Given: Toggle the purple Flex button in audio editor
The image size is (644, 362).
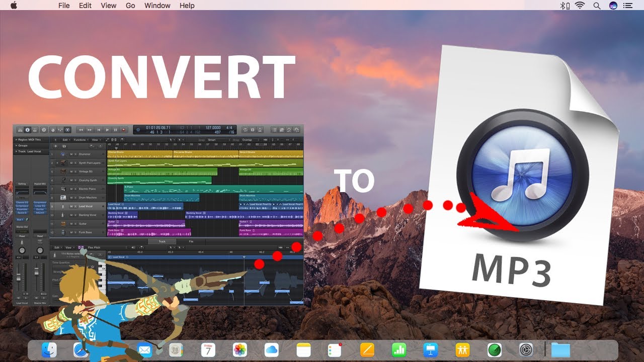Looking at the screenshot, I should pos(81,247).
